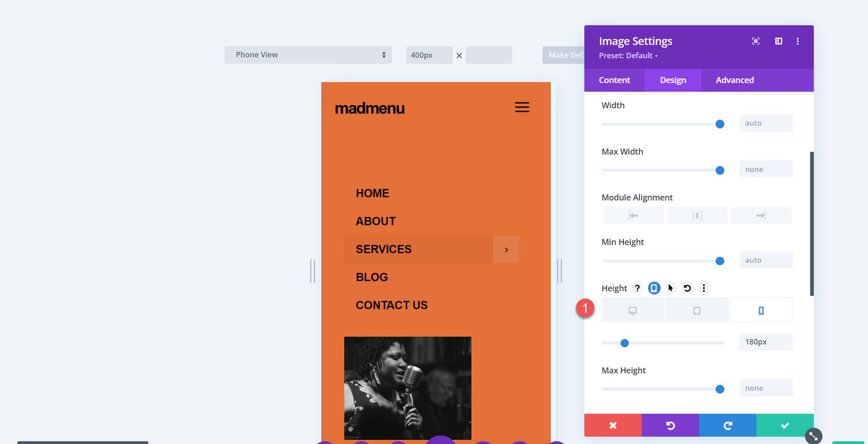
Task: Save changes with the green checkmark button
Action: click(x=785, y=425)
